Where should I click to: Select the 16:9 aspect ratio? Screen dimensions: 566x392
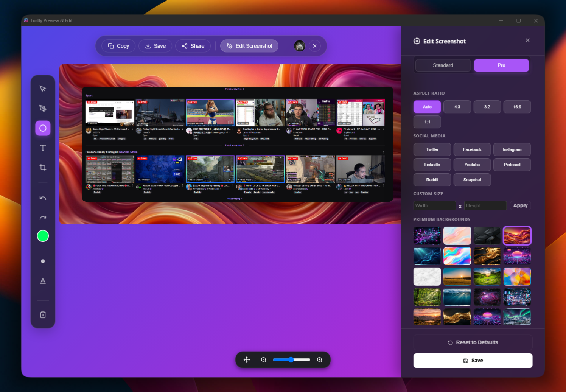coord(517,107)
